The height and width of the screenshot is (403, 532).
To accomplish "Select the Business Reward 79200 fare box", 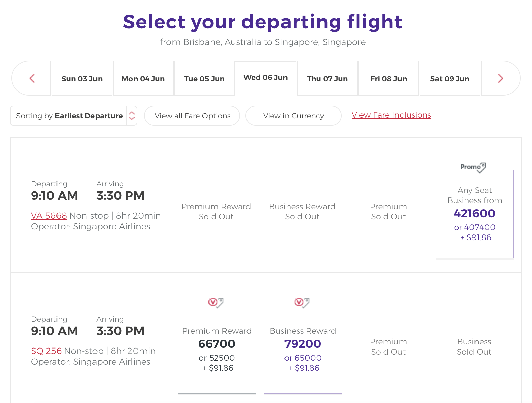I will tap(303, 349).
